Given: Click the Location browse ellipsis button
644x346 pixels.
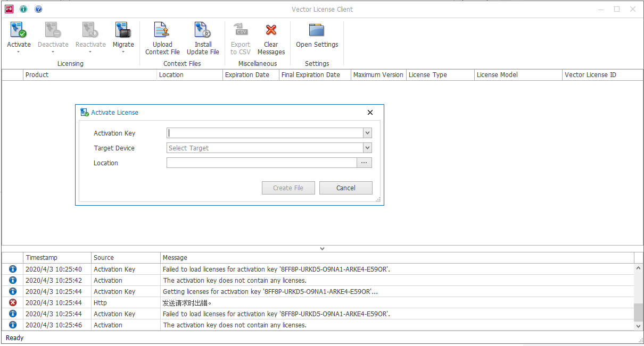Looking at the screenshot, I should click(x=364, y=162).
